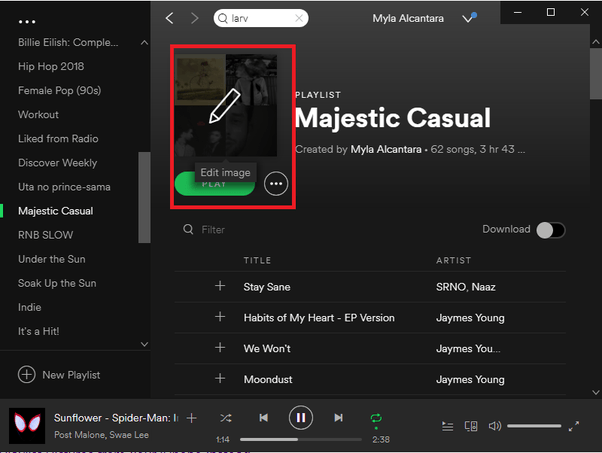
Task: Select the track 'Stay Sane'
Action: [267, 287]
